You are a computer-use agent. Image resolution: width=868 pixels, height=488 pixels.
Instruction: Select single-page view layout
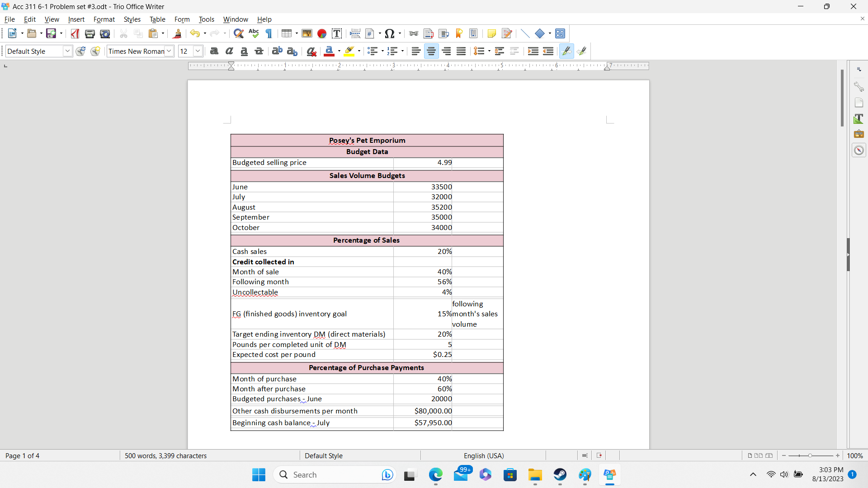coord(750,455)
